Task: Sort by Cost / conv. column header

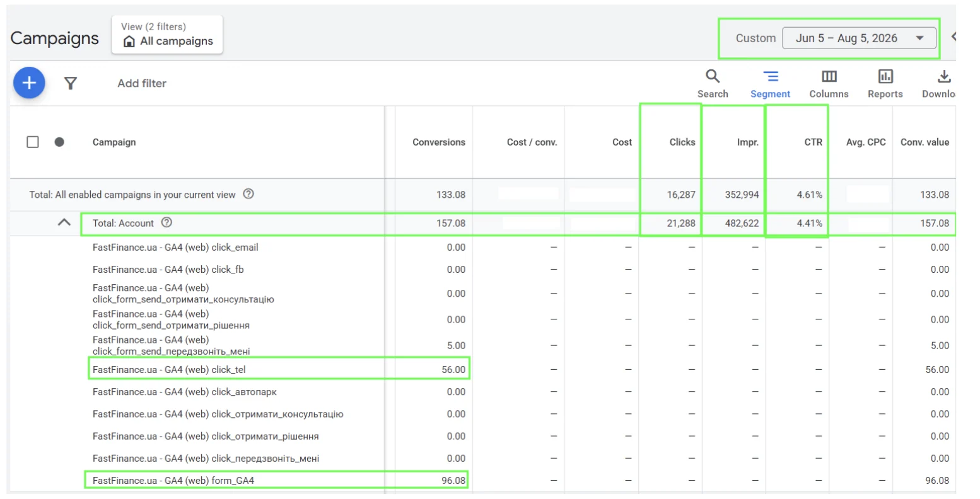Action: (x=532, y=142)
